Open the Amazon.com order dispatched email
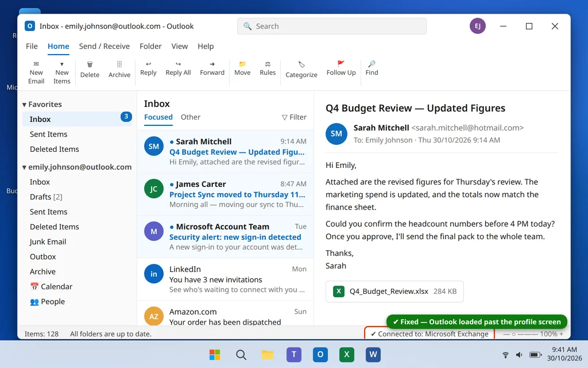 [225, 313]
